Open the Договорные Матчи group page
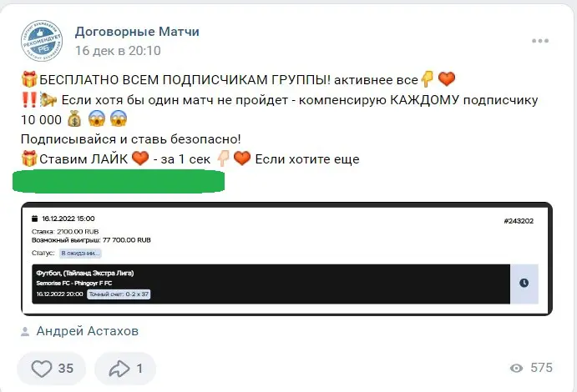The image size is (577, 392). coord(137,32)
